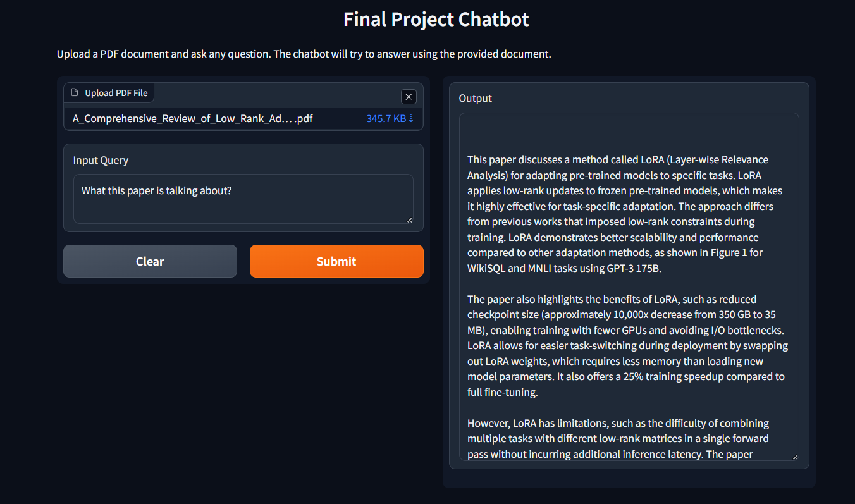Click the Upload PDF File label
This screenshot has width=855, height=504.
point(114,92)
